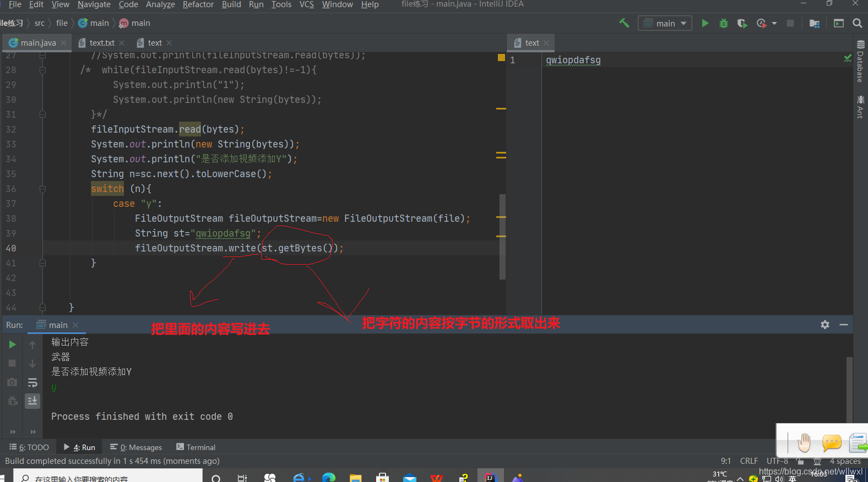Click the up stack trace arrow
The image size is (868, 482).
pos(32,344)
